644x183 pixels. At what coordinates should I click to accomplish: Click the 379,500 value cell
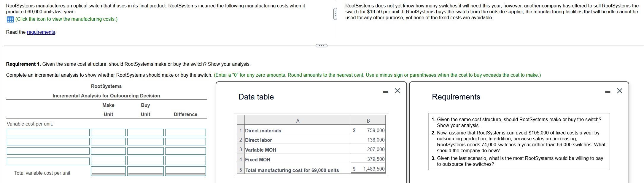[368, 159]
